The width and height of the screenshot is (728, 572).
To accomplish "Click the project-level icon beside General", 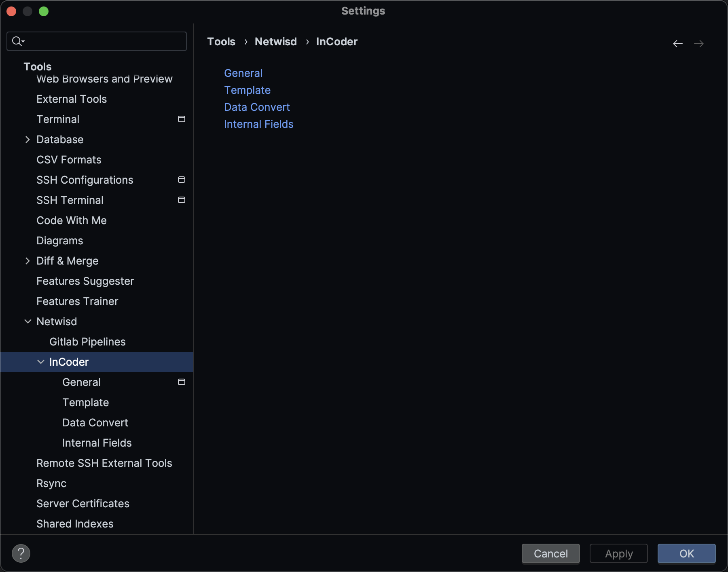I will click(x=182, y=382).
